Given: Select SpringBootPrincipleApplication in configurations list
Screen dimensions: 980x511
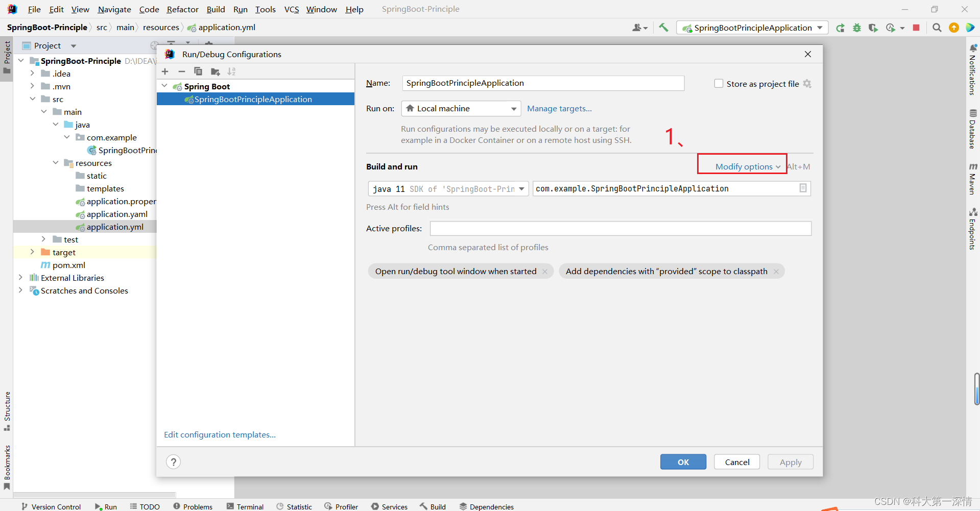Looking at the screenshot, I should [x=255, y=99].
